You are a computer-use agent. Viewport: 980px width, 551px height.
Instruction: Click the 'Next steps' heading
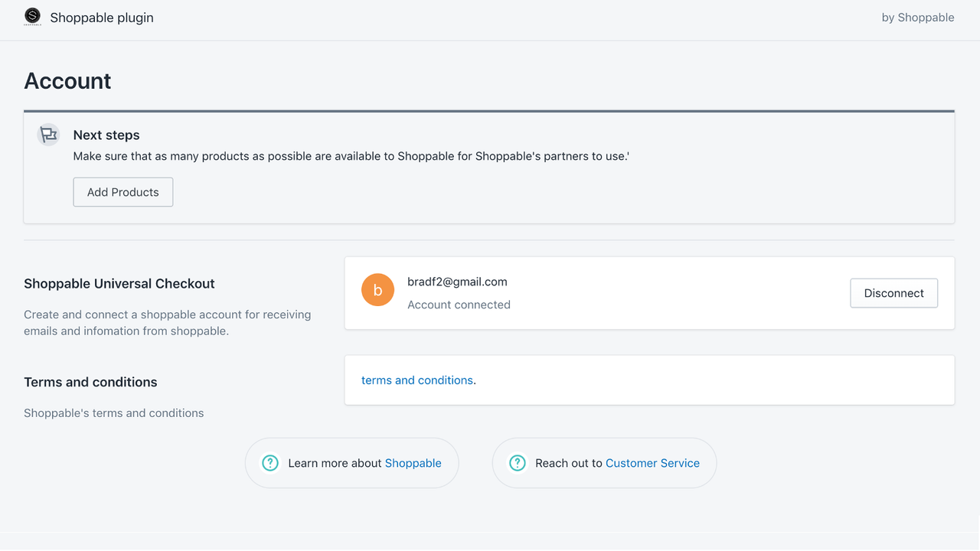click(x=106, y=135)
